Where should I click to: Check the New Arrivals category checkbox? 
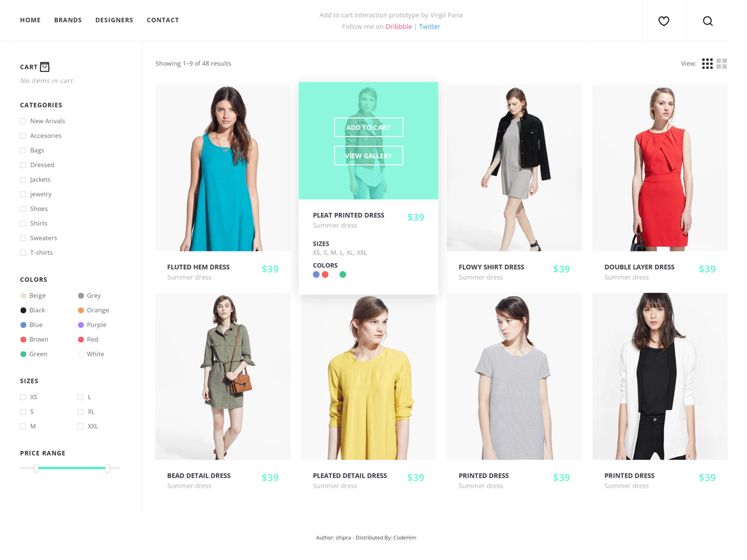(23, 121)
